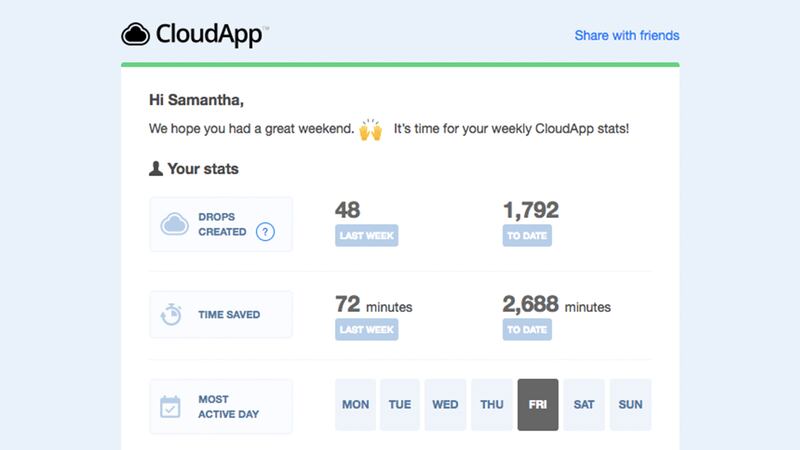The width and height of the screenshot is (800, 450).
Task: Click LAST WEEK badge under 72 minutes
Action: click(365, 330)
